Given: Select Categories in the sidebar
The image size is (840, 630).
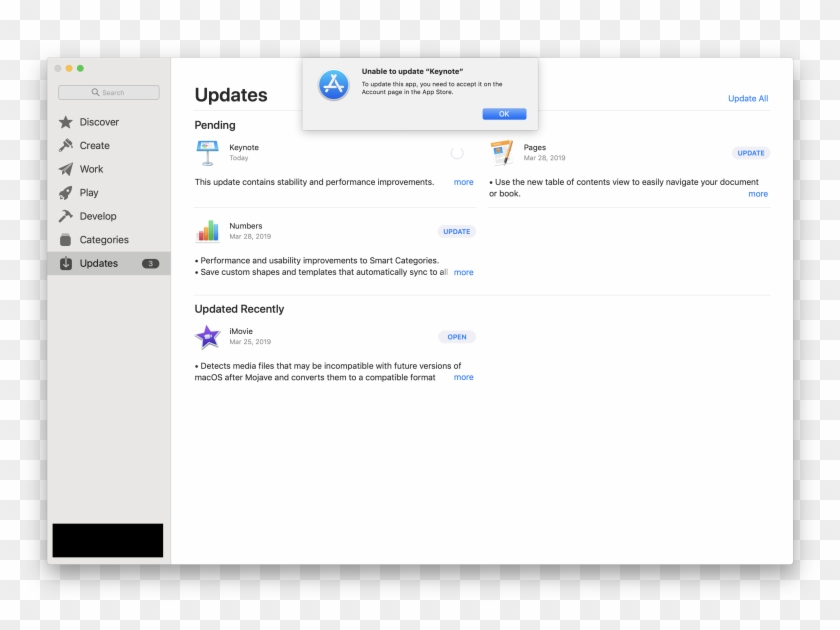Looking at the screenshot, I should [x=104, y=240].
